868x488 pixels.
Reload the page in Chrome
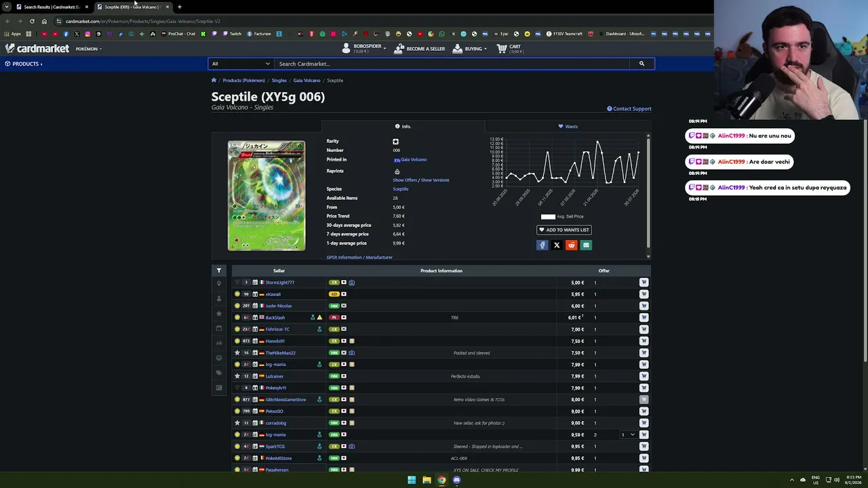(x=32, y=21)
